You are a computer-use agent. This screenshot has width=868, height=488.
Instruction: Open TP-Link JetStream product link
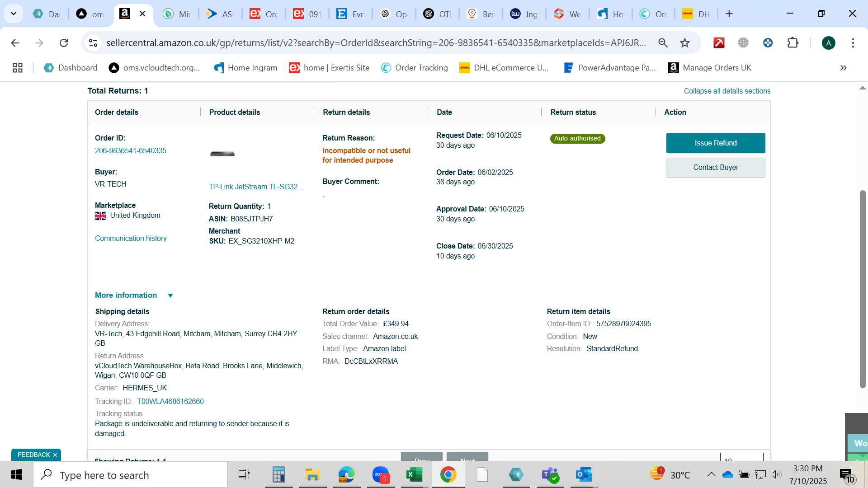click(256, 187)
